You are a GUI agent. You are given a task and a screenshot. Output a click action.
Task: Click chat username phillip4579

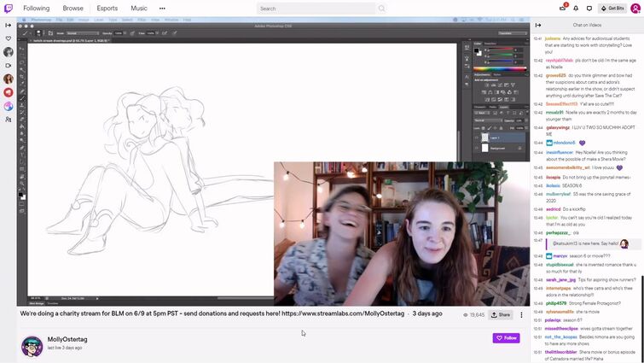[556, 303]
